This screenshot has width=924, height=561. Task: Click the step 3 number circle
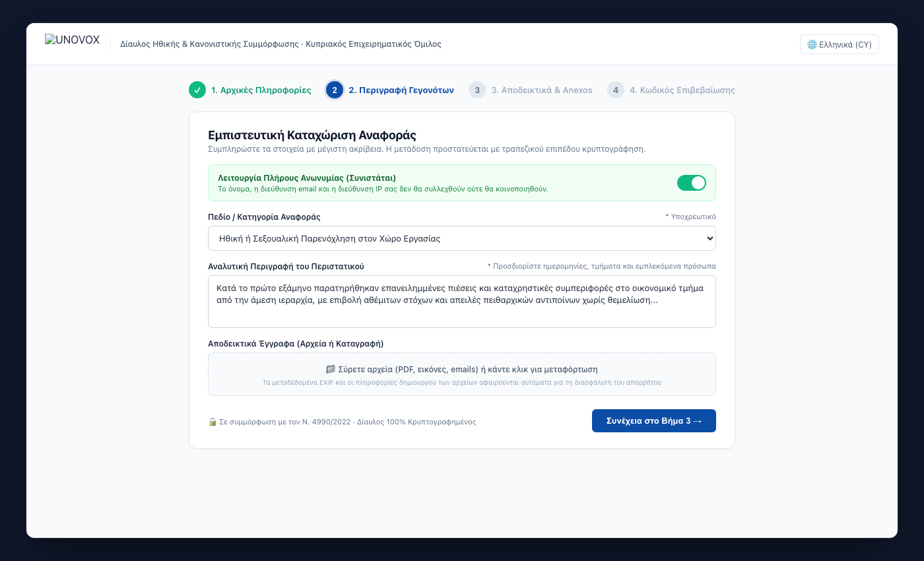[477, 90]
